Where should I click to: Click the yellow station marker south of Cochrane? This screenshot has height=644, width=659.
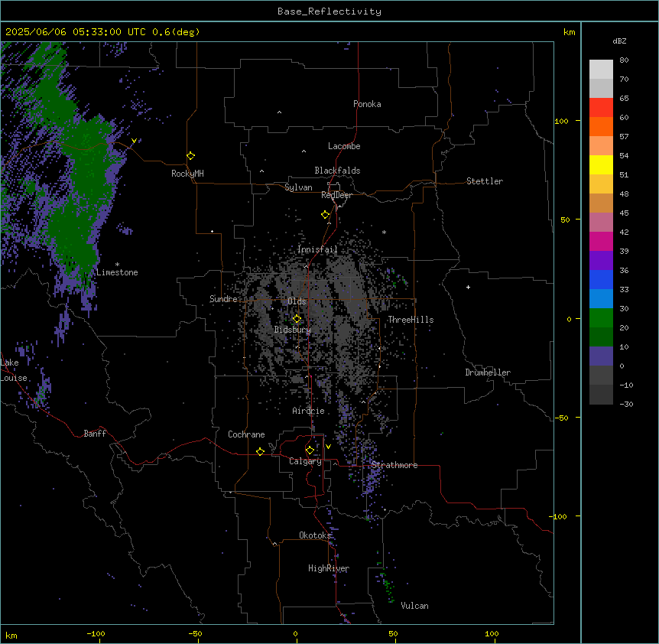click(x=260, y=451)
